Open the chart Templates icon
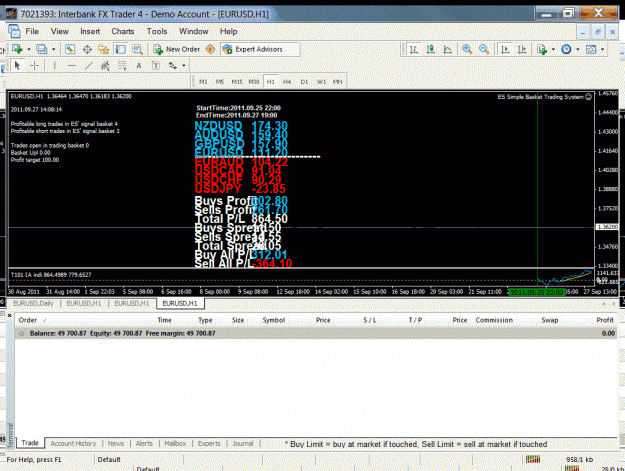625x471 pixels. [x=591, y=49]
